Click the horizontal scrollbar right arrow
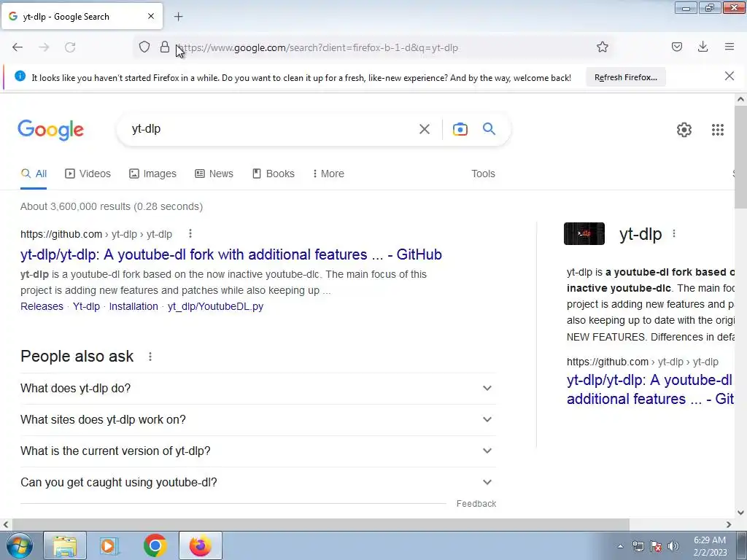747x560 pixels. [729, 524]
